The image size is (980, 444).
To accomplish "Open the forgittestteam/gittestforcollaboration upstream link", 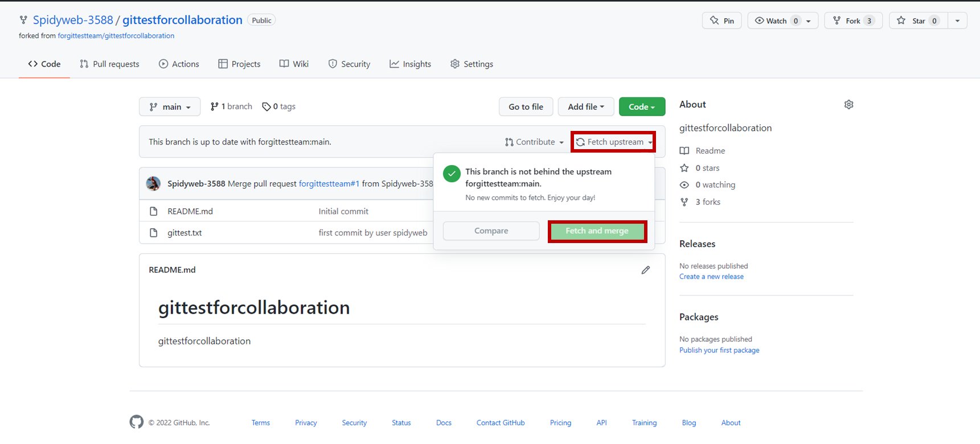I will (x=116, y=36).
